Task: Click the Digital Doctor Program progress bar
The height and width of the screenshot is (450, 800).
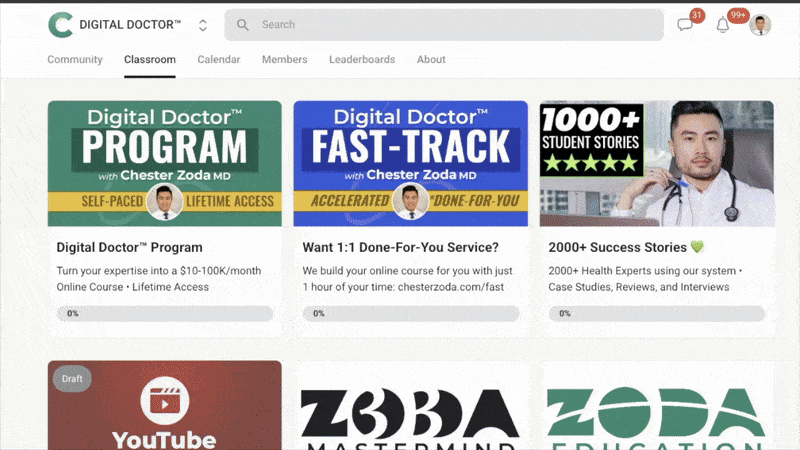Action: click(x=165, y=313)
